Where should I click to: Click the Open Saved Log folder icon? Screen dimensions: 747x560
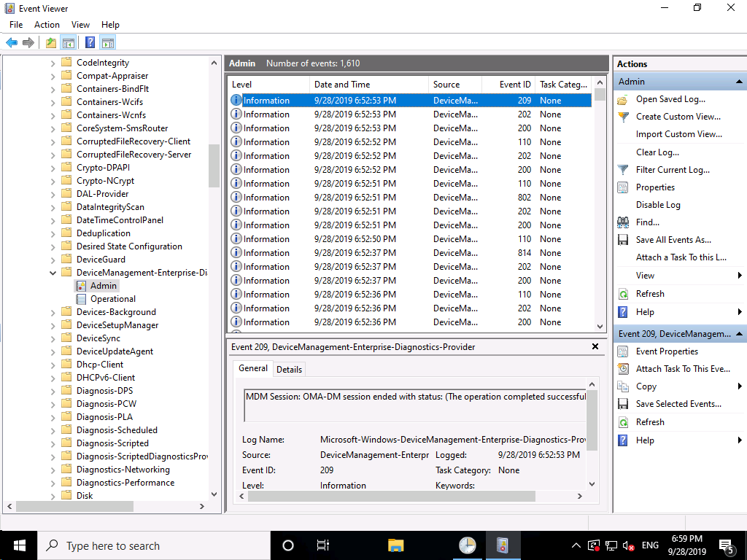pyautogui.click(x=623, y=99)
